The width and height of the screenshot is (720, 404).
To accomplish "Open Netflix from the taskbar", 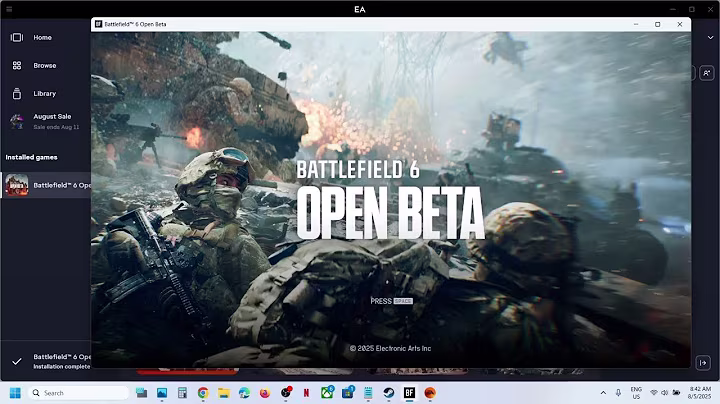I will (306, 393).
